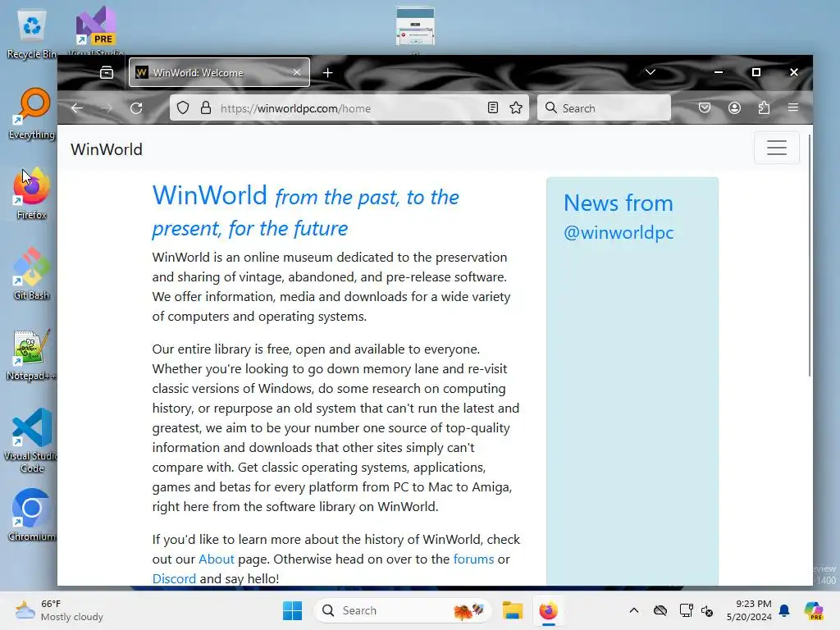
Task: Close the WinWorld: Welcome tab
Action: pyautogui.click(x=296, y=72)
